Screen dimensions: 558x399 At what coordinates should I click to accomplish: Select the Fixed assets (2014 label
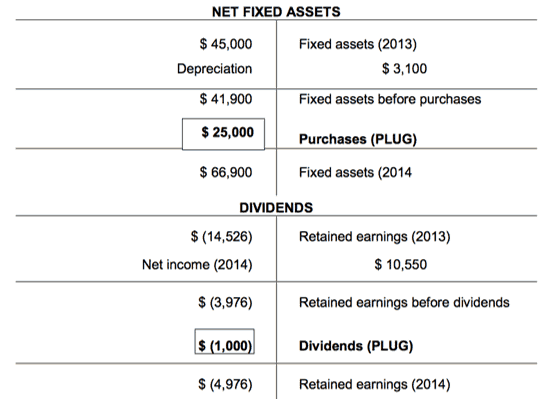coord(355,173)
